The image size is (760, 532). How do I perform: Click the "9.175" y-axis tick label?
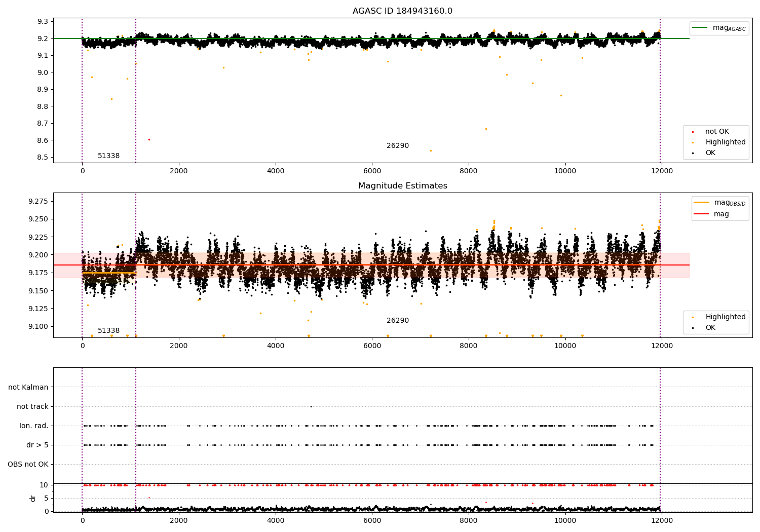[39, 273]
